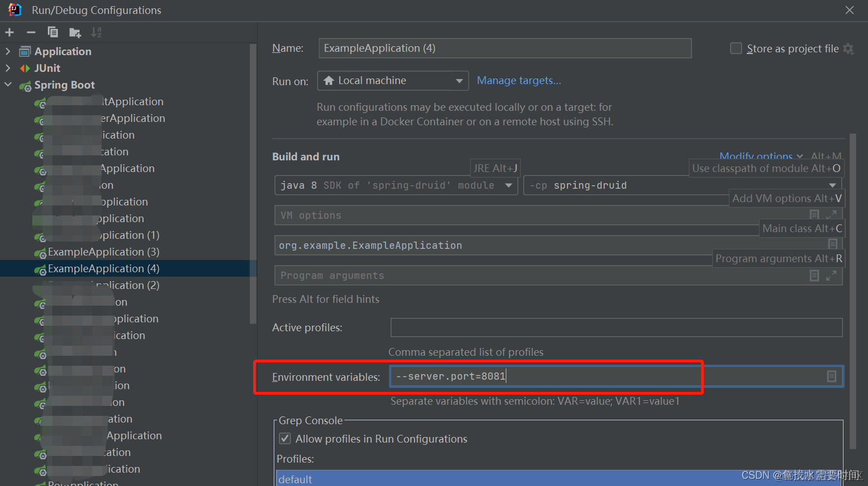Click the Name field with ExampleApplication (4)

505,48
